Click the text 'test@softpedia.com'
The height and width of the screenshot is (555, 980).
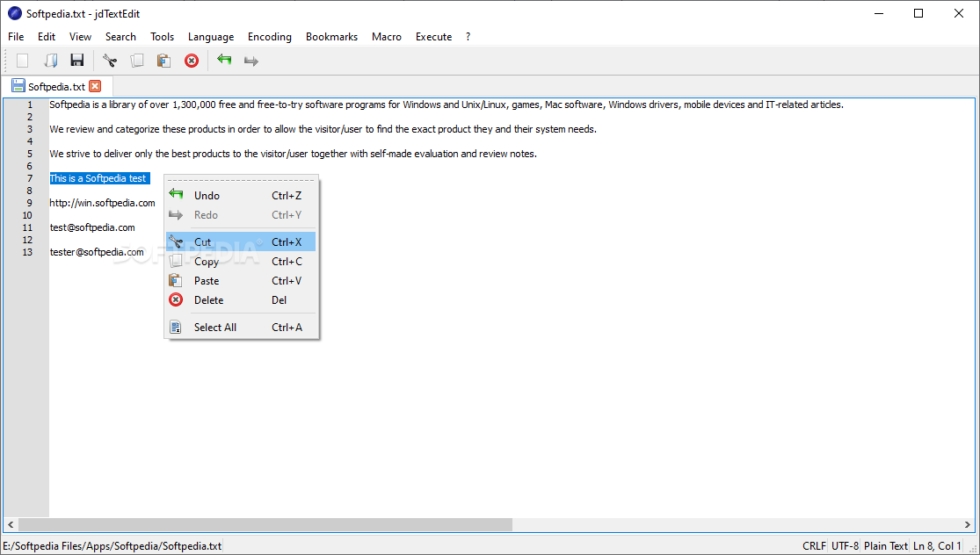coord(92,227)
